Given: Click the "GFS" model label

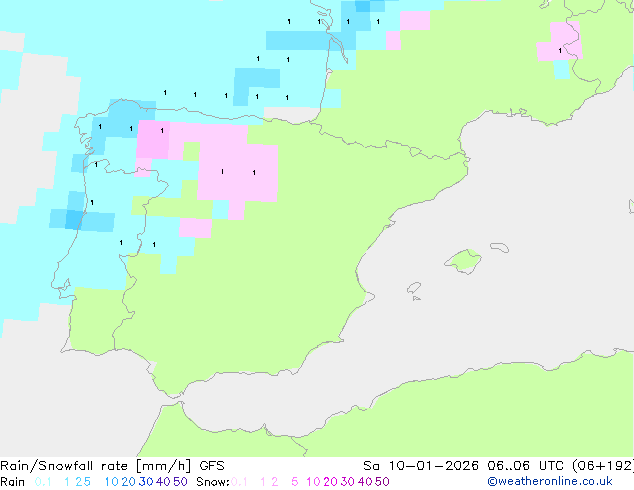Looking at the screenshot, I should (212, 466).
